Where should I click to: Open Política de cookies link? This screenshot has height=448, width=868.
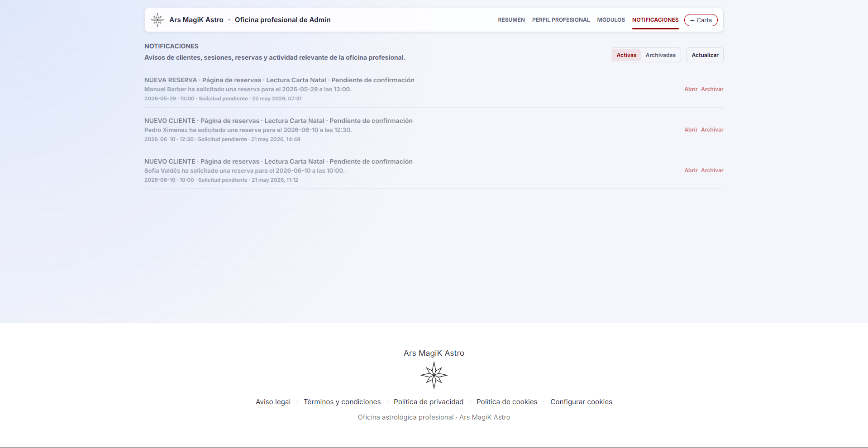pos(507,402)
